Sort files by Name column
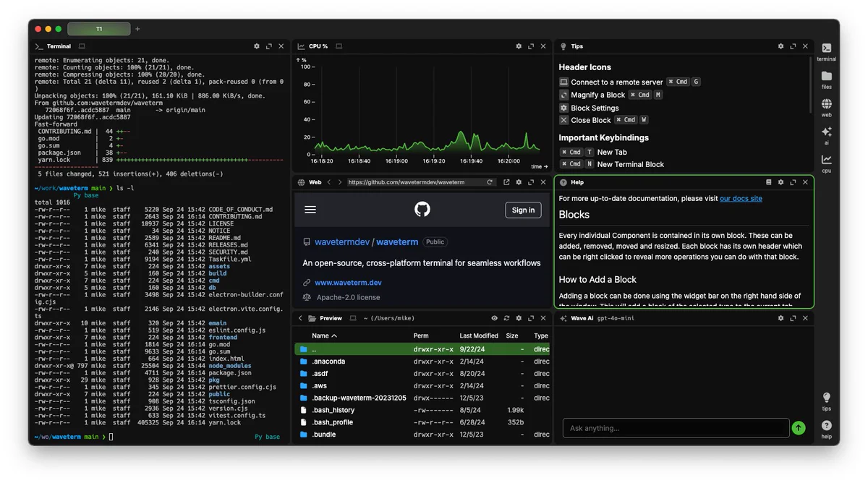The image size is (868, 483). pyautogui.click(x=324, y=335)
